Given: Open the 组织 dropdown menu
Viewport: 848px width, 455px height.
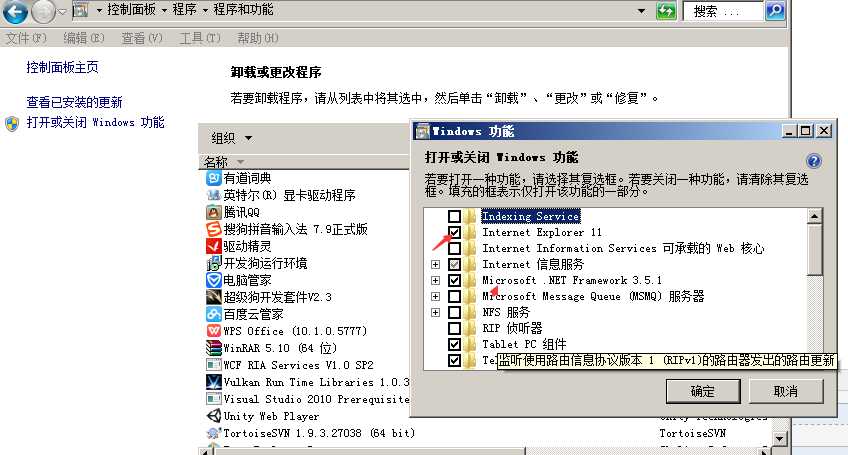Looking at the screenshot, I should (231, 138).
